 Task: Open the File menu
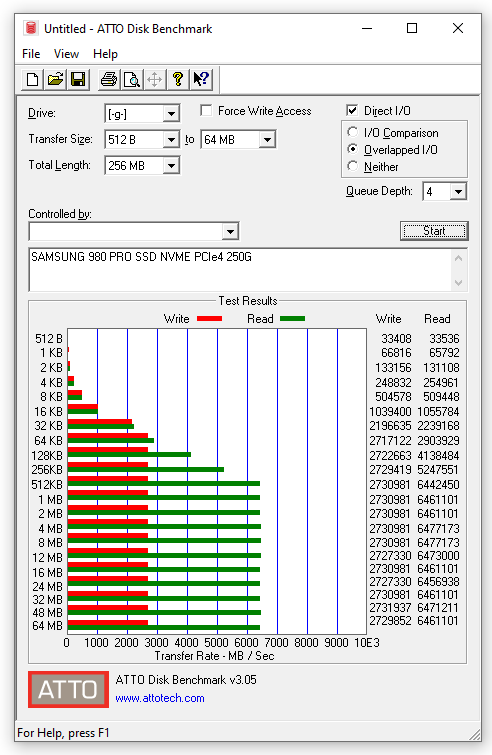[x=31, y=54]
